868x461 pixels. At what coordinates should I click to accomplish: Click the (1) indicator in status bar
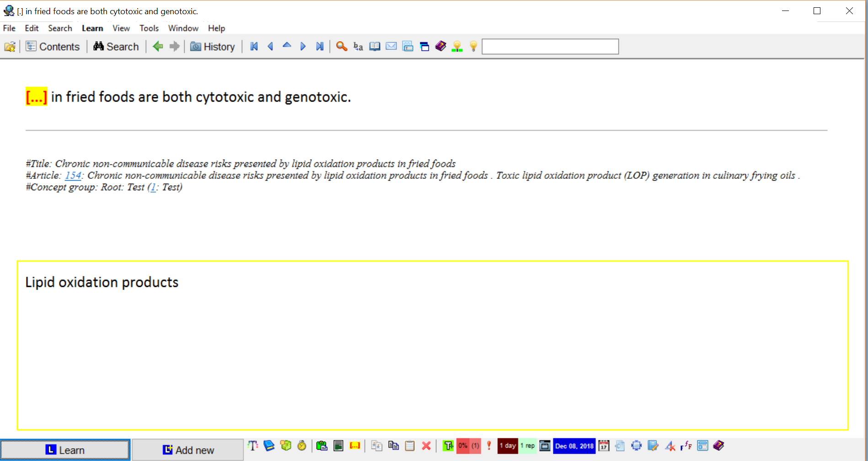[476, 445]
